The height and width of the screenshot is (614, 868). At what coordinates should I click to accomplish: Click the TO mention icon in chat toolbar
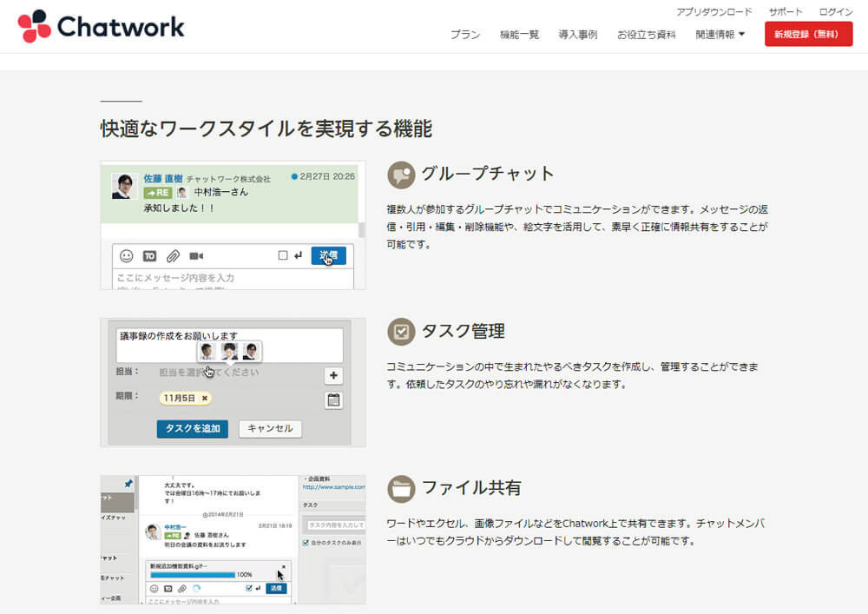(x=149, y=256)
